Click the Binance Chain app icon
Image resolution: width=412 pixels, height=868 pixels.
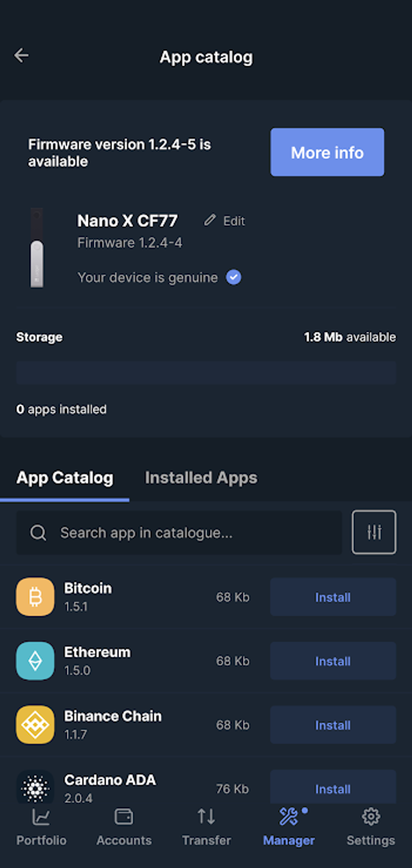point(35,725)
